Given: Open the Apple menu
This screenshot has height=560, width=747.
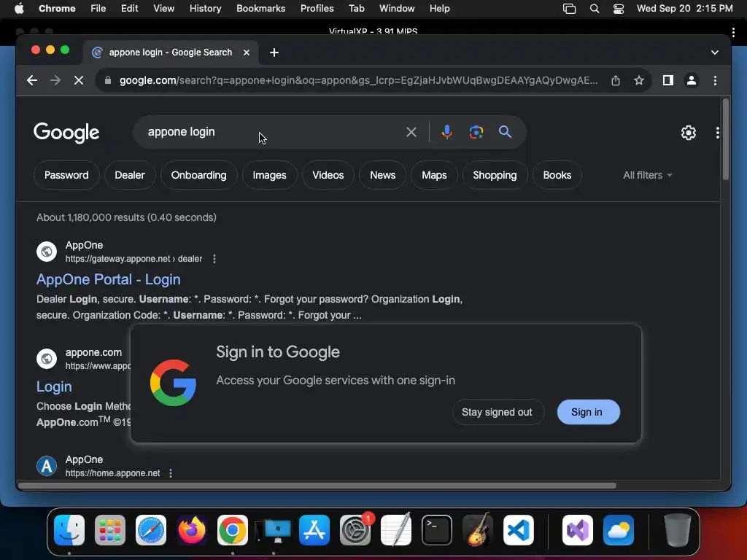Looking at the screenshot, I should pos(19,9).
